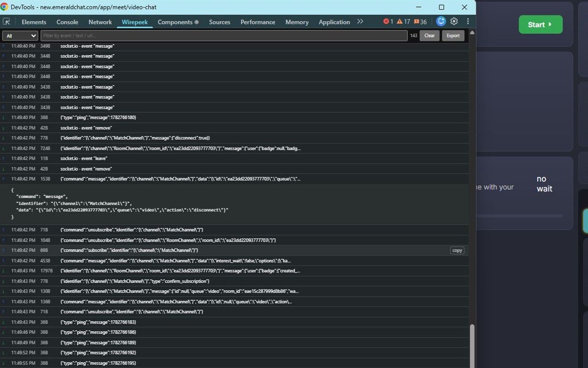
Task: Select the ping message 1782766195 row
Action: pos(234,363)
